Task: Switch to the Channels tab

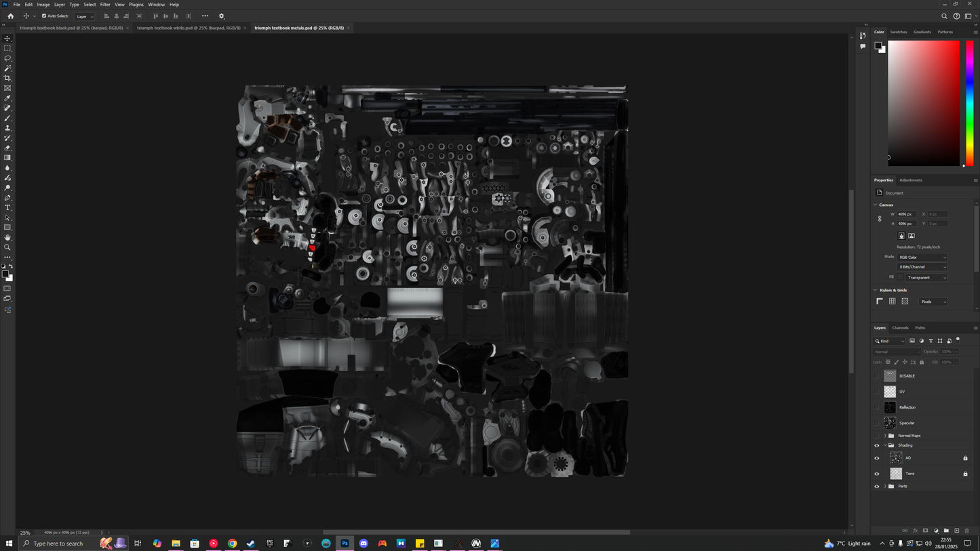Action: pyautogui.click(x=901, y=328)
